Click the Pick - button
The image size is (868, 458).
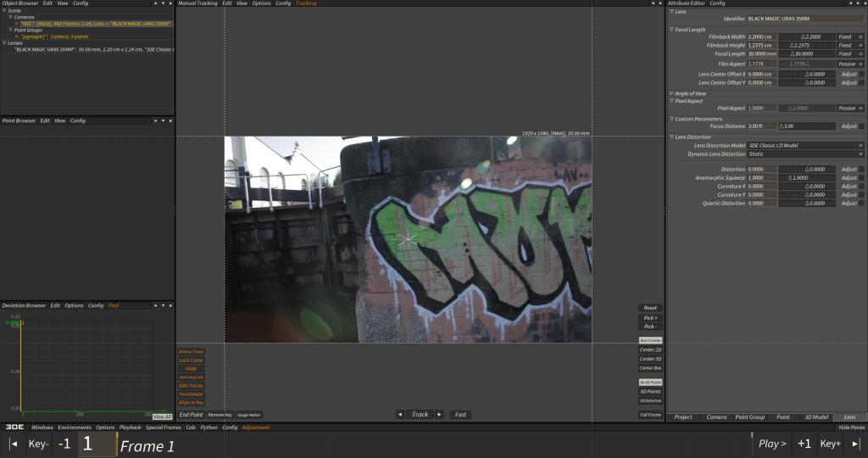[650, 327]
